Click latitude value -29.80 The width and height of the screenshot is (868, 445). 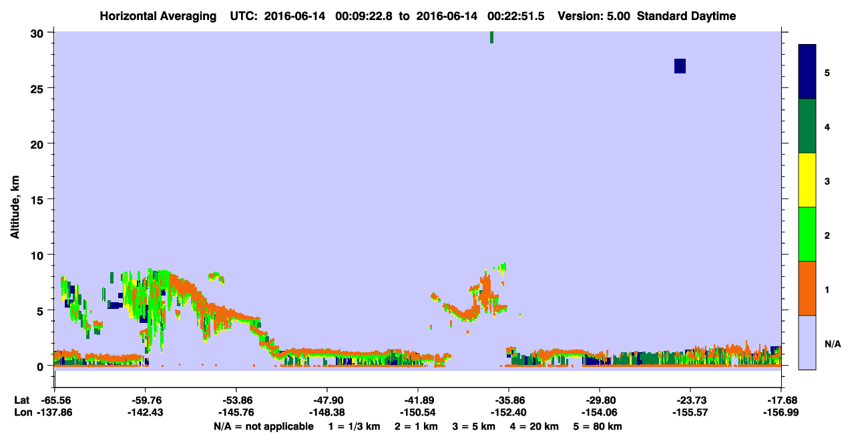tap(600, 400)
